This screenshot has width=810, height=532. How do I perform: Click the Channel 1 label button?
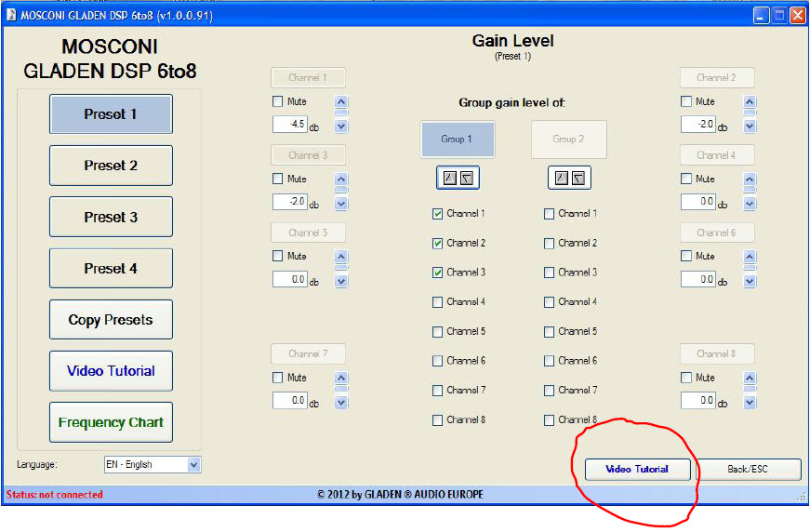[308, 78]
